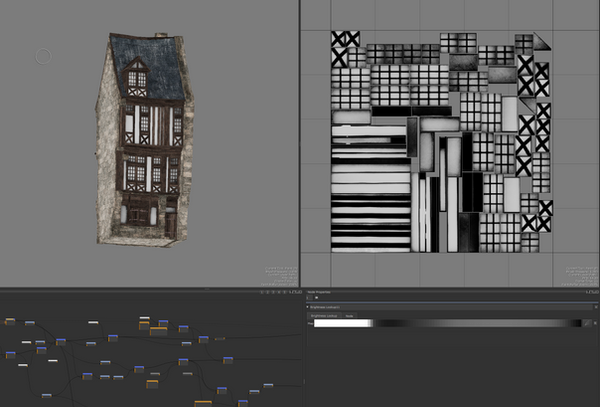Close the Brightness Lookup properties section
Image resolution: width=600 pixels, height=407 pixels.
pyautogui.click(x=596, y=307)
